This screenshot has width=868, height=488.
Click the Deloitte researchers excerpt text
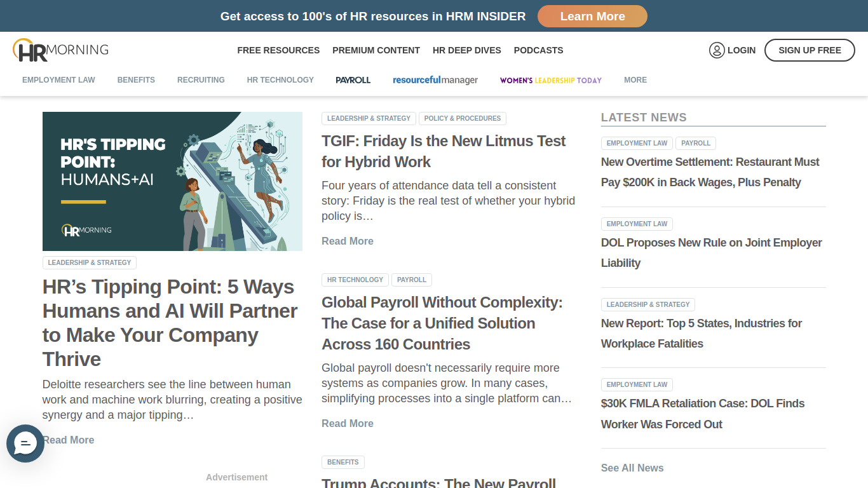172,400
